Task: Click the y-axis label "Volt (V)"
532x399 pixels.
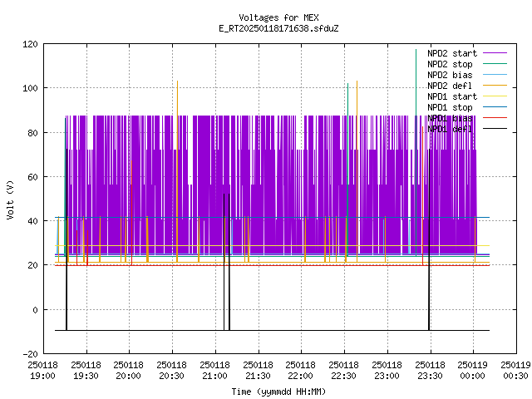Action: (10, 199)
